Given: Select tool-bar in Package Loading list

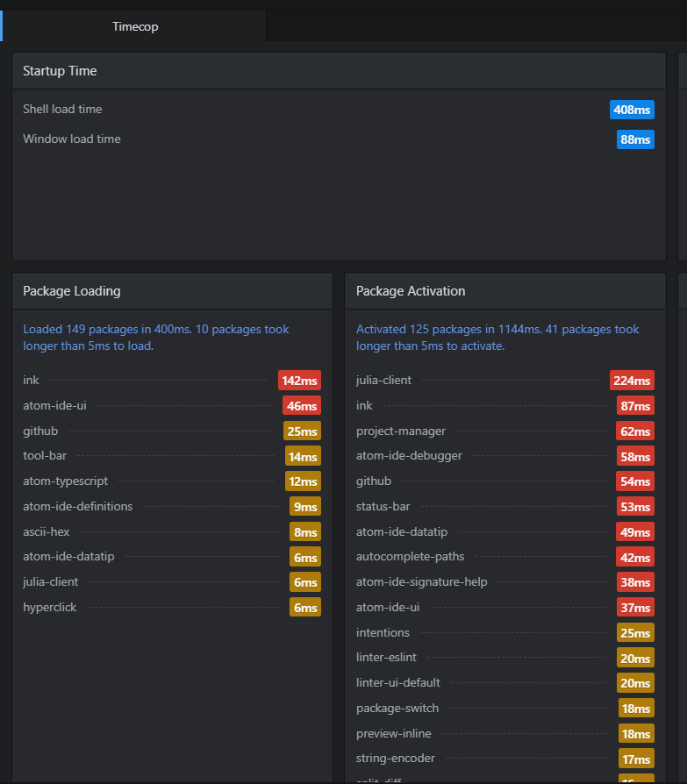Looking at the screenshot, I should [45, 456].
